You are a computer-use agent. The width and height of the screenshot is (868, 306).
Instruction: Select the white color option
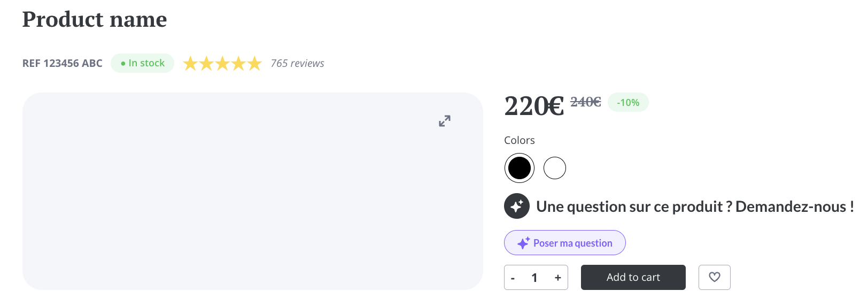555,168
